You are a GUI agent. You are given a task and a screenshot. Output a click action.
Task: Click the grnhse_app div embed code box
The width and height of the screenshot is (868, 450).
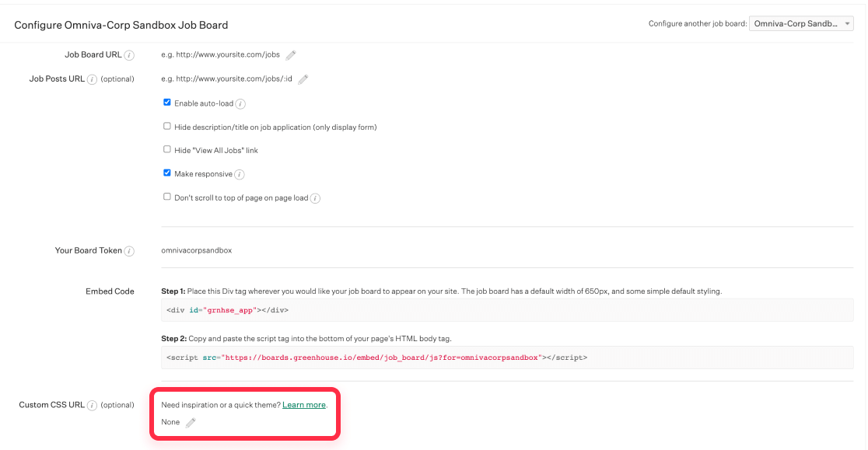(507, 310)
